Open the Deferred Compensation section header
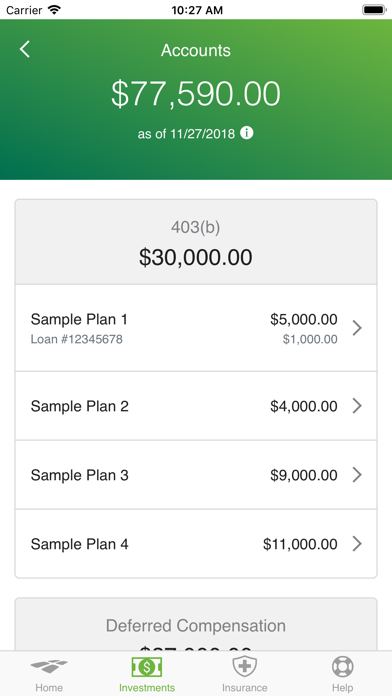This screenshot has height=696, width=392. click(x=196, y=624)
